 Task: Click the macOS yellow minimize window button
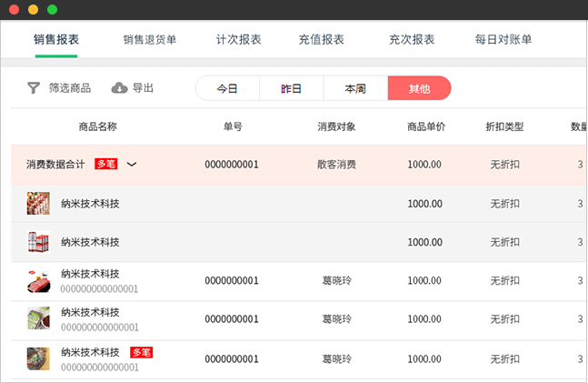point(33,9)
